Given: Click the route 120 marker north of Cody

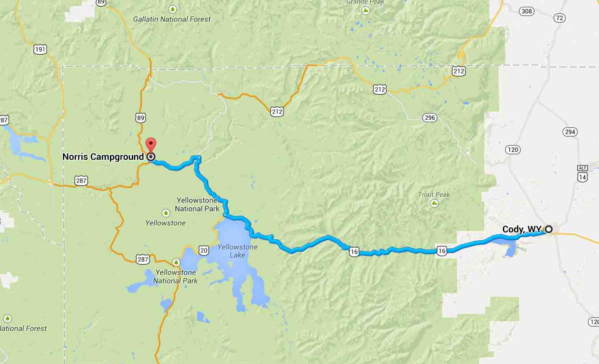Looking at the screenshot, I should (x=513, y=150).
